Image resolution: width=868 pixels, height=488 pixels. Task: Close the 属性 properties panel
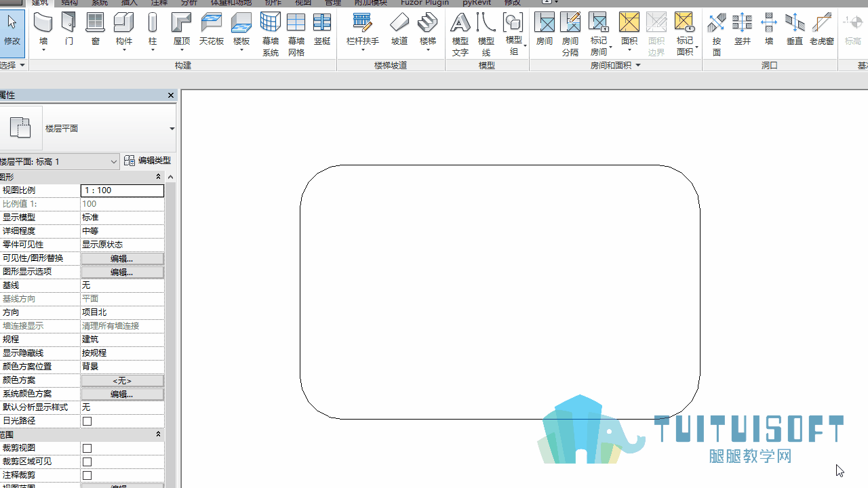[x=171, y=95]
